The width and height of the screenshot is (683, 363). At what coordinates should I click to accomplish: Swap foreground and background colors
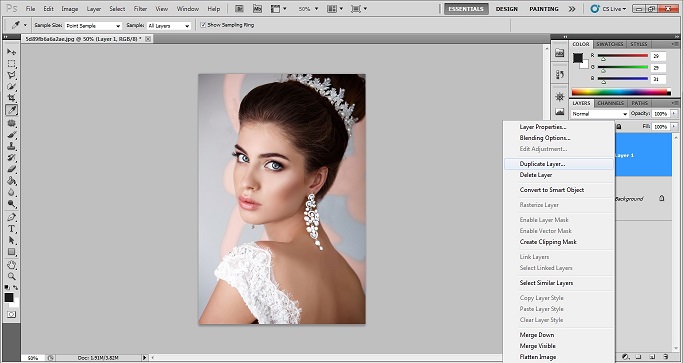(15, 288)
